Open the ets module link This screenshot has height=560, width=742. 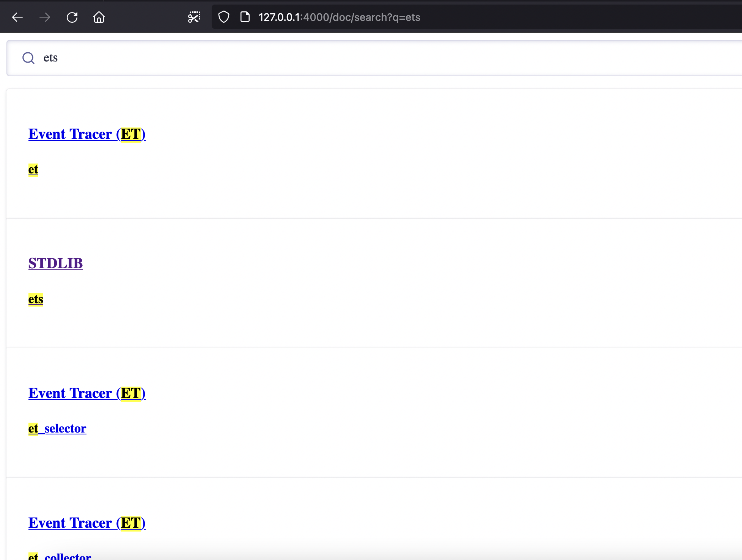[x=36, y=299]
